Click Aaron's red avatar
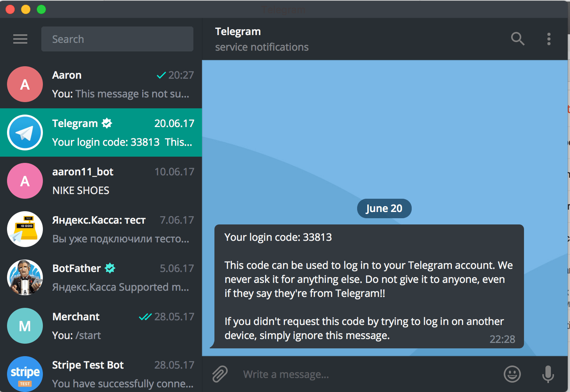The width and height of the screenshot is (570, 392). click(25, 84)
